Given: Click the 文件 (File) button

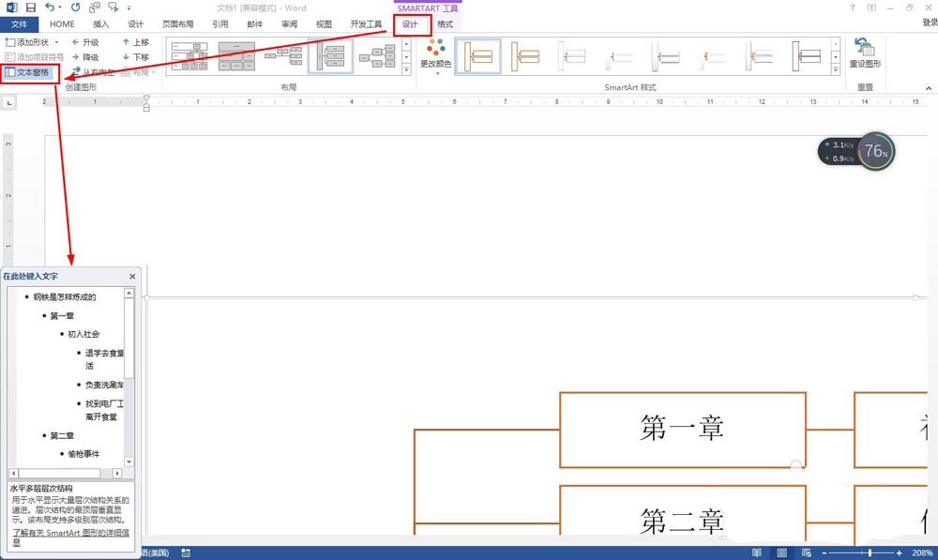Looking at the screenshot, I should tap(19, 24).
